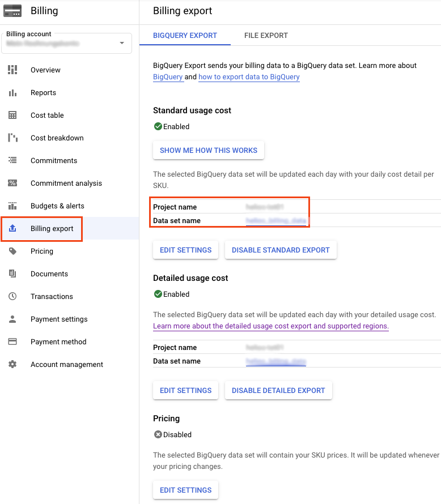Click the Transactions clock icon
The height and width of the screenshot is (504, 441).
tap(12, 296)
